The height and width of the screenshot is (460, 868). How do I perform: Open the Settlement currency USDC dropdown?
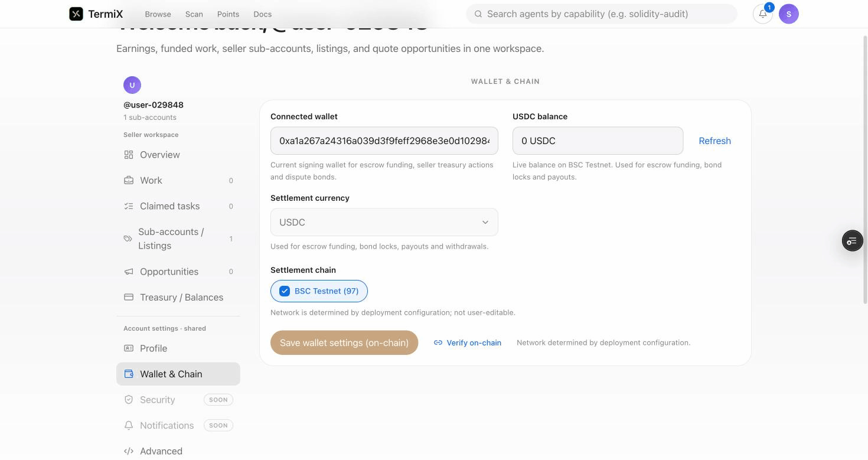[x=384, y=223]
